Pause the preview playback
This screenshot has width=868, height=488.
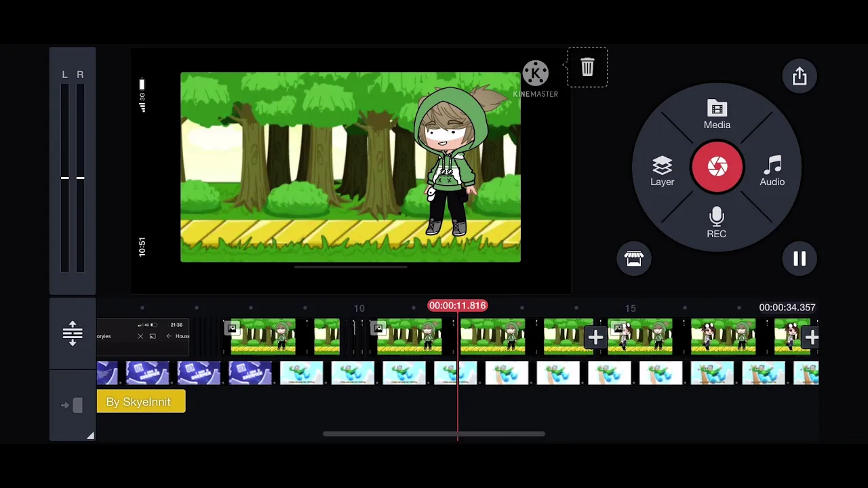[800, 258]
